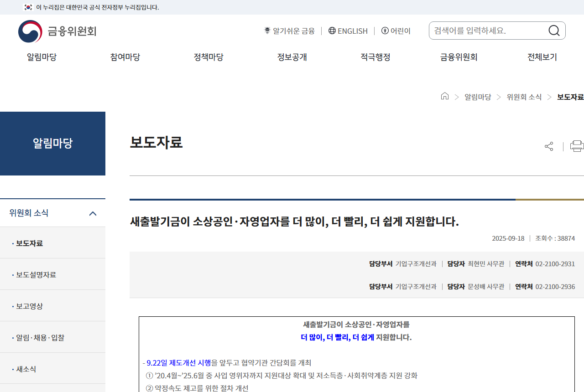Click the search magnifier icon
This screenshot has width=584, height=392.
pyautogui.click(x=554, y=31)
